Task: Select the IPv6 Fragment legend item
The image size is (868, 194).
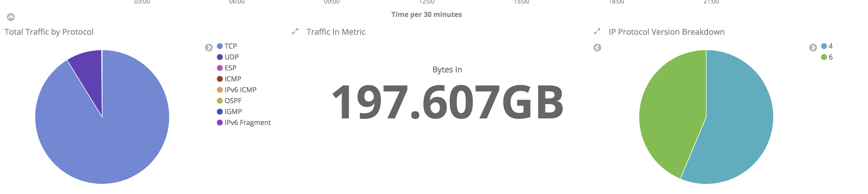Action: pos(244,123)
